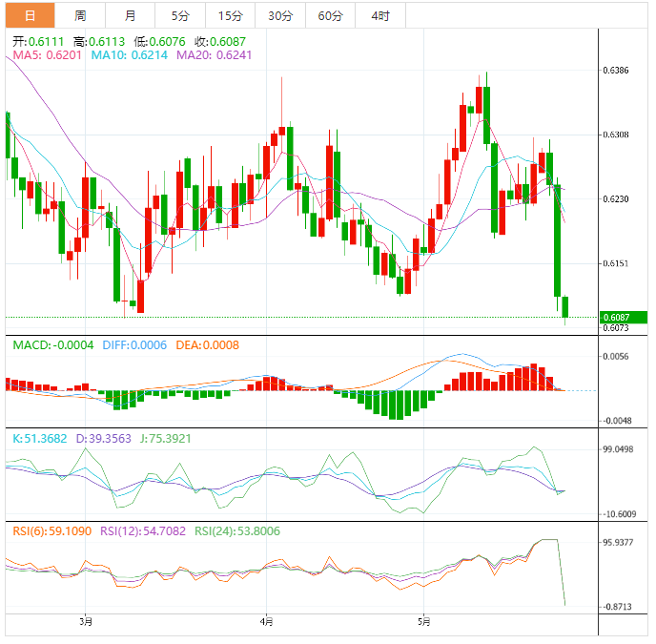Click the RSI(6) indicator label
The height and width of the screenshot is (644, 656).
(50, 531)
